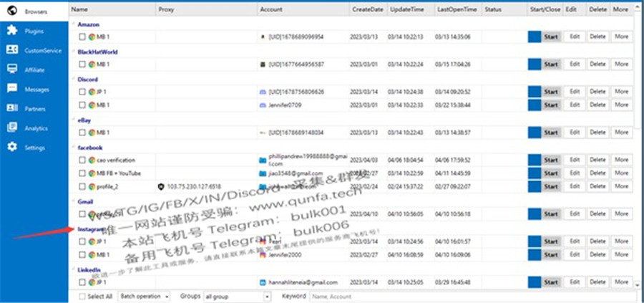Click the list scrollbar down arrow
This screenshot has height=303, width=644.
(637, 284)
